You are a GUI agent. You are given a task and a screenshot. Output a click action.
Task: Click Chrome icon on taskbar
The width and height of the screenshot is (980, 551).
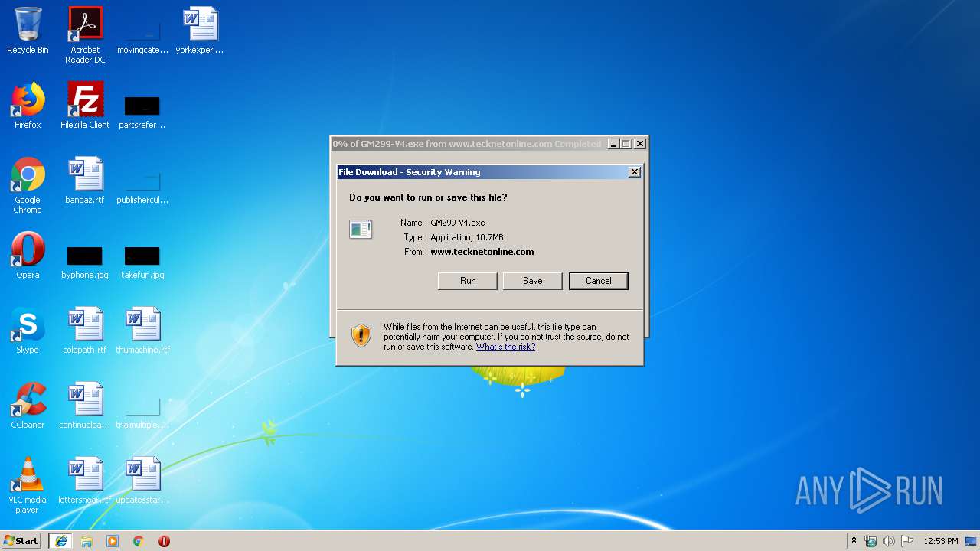139,541
